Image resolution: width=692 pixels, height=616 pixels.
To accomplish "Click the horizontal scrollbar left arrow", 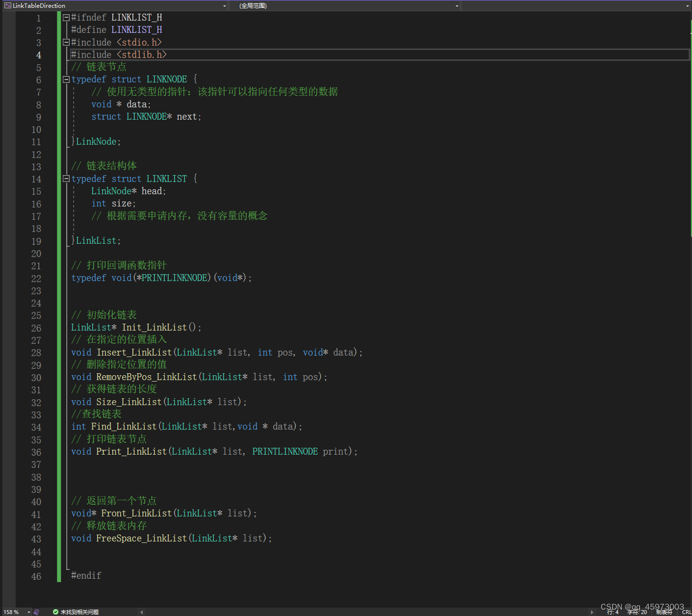I will point(142,612).
